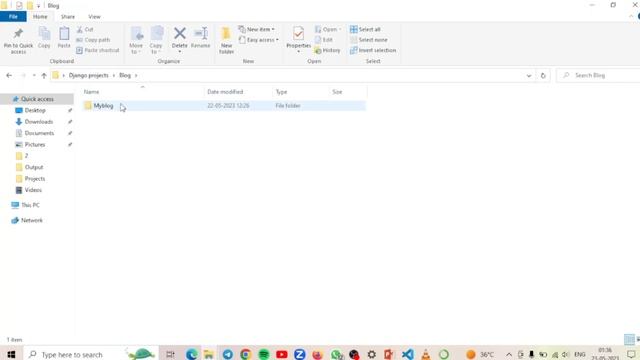The width and height of the screenshot is (640, 360).
Task: Expand the address bar history dropdown
Action: pos(529,76)
